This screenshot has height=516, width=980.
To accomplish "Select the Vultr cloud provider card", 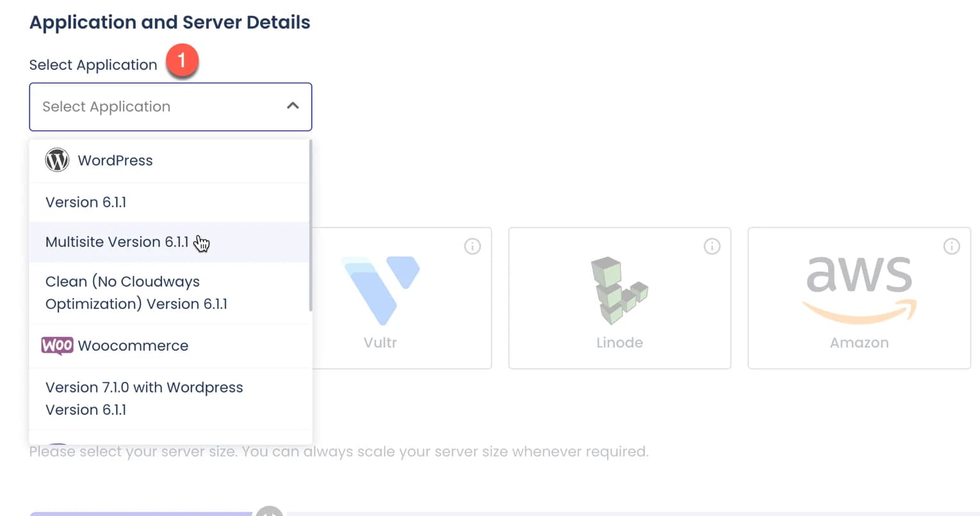I will (x=404, y=298).
